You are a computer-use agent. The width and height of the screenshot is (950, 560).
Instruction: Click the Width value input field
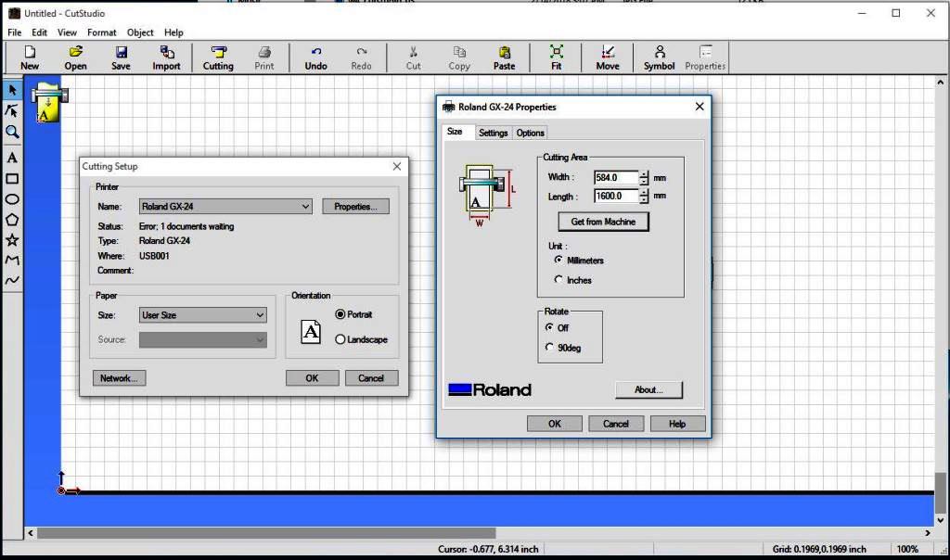pos(616,177)
